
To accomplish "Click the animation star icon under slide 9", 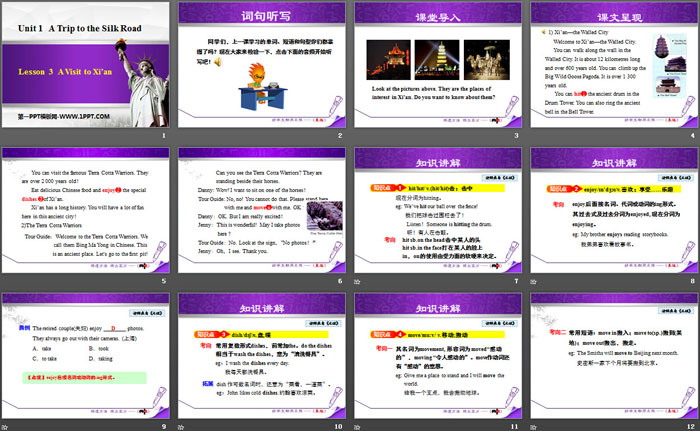I will pos(4,427).
